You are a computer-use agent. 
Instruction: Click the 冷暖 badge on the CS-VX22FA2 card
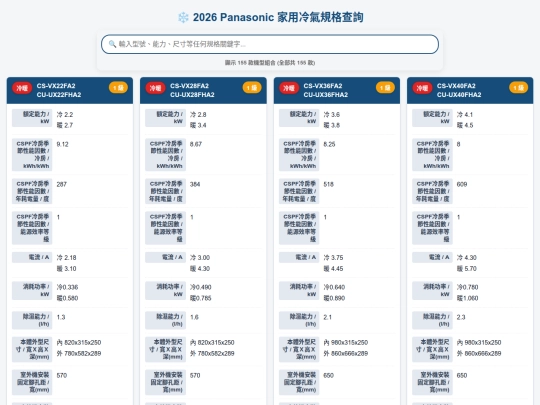(22, 88)
